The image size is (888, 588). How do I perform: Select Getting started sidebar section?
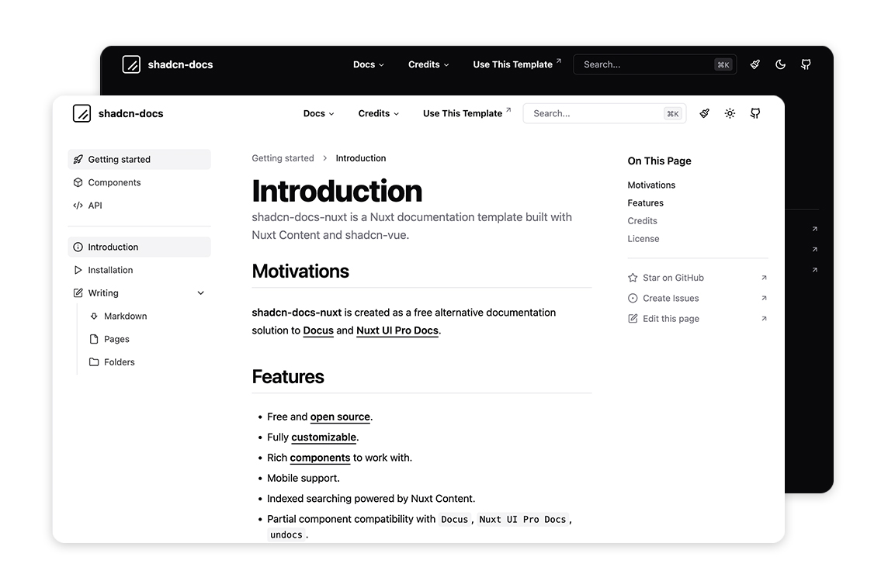(x=139, y=160)
